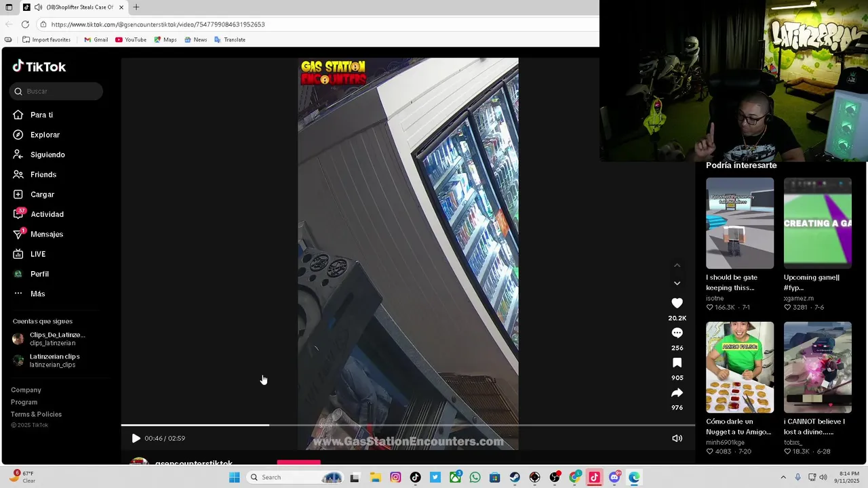
Task: Open the weather widget showing 67°F
Action: pyautogui.click(x=22, y=477)
